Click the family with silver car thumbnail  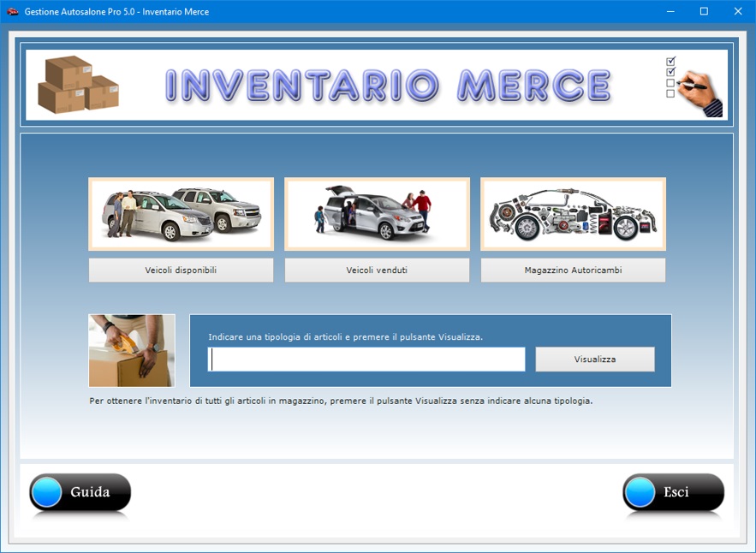coord(377,214)
